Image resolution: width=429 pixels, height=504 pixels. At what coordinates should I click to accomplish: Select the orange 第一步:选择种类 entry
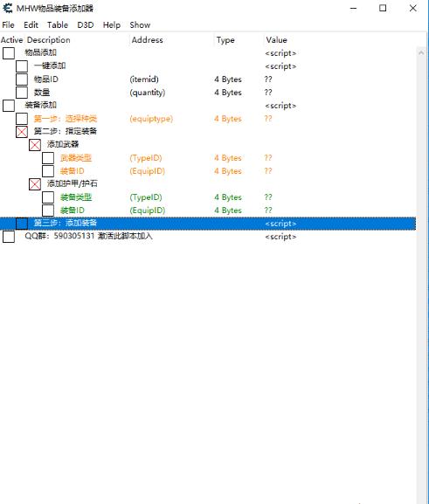point(66,119)
